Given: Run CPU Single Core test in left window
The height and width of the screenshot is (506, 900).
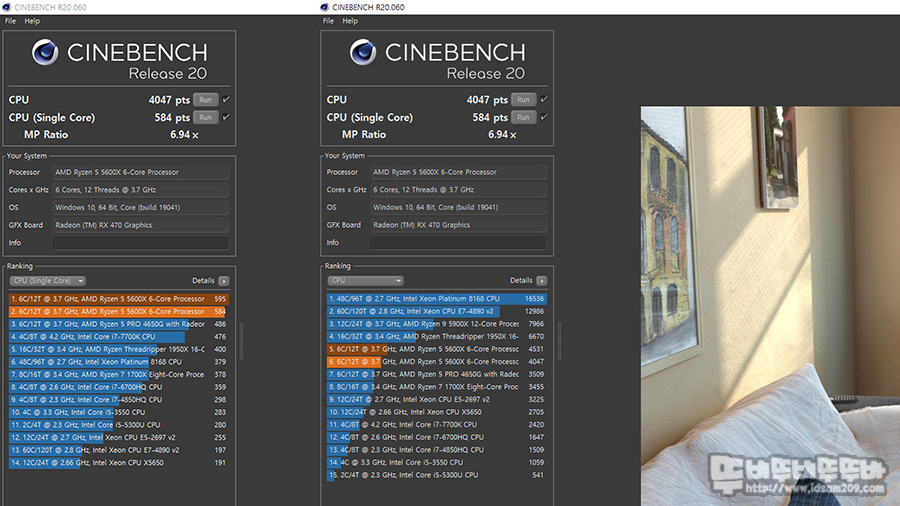Looking at the screenshot, I should tap(205, 118).
